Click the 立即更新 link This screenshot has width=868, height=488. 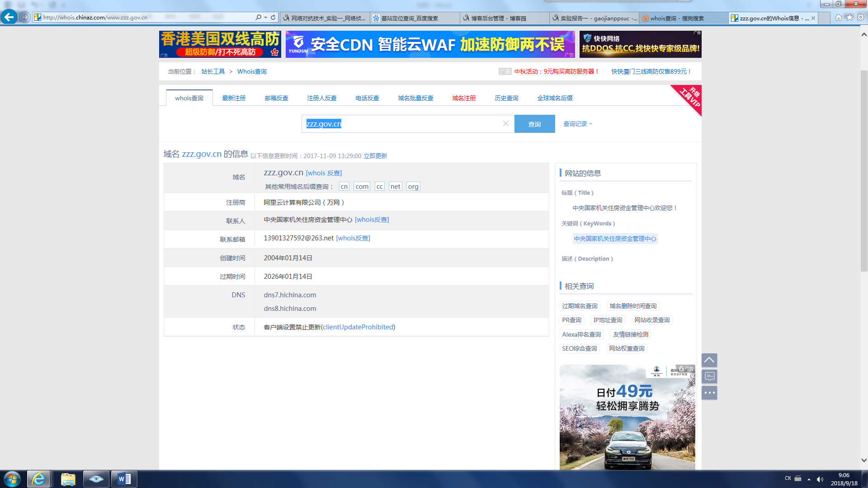click(x=375, y=156)
